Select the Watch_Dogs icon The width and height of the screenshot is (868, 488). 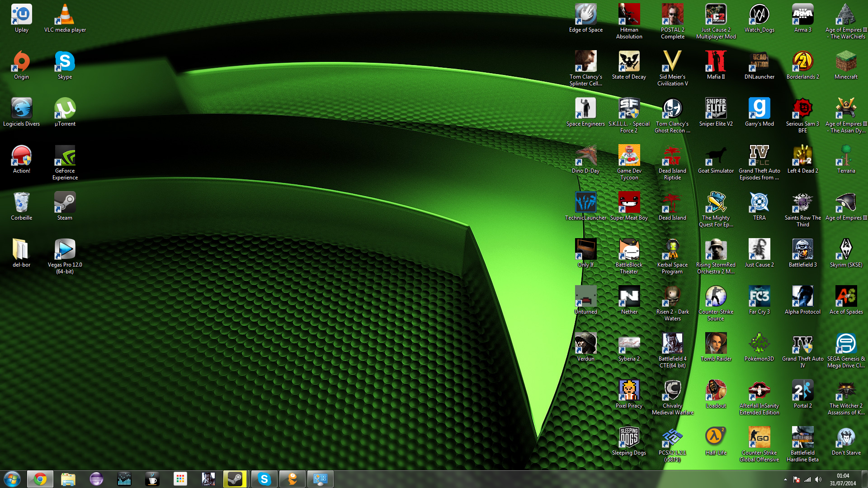(759, 19)
